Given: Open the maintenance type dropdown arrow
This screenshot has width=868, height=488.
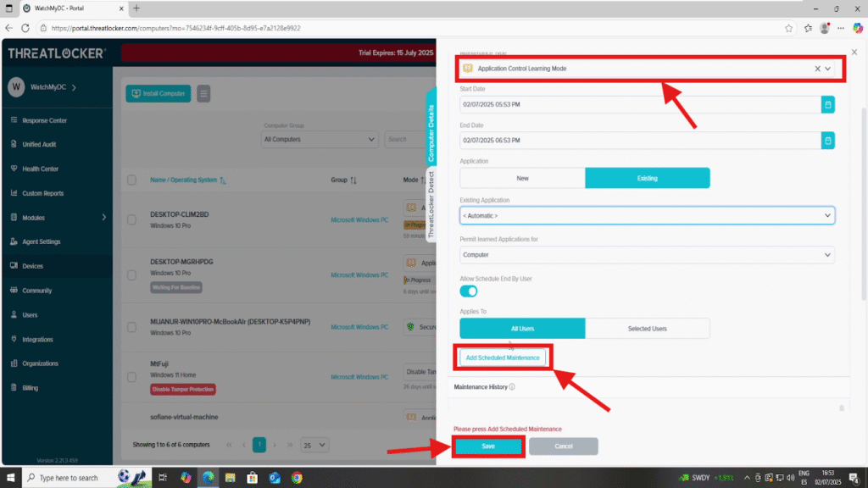Looking at the screenshot, I should click(827, 69).
